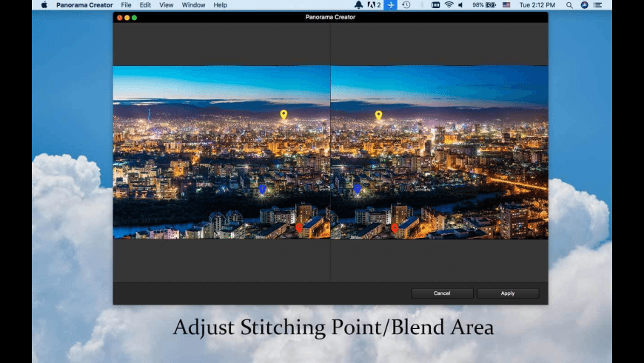Viewport: 644px width, 363px height.
Task: Open the memory monitor menu bar icon
Action: pyautogui.click(x=435, y=5)
